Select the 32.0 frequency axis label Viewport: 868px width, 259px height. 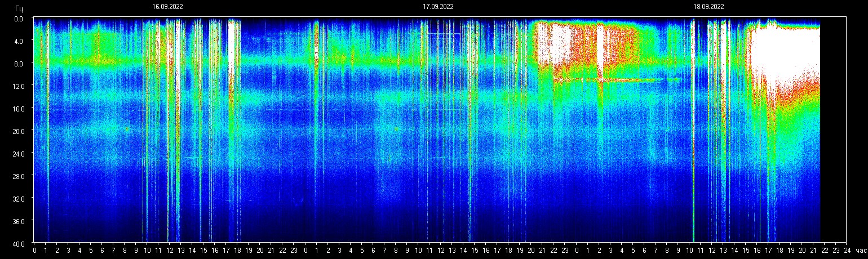[x=17, y=198]
